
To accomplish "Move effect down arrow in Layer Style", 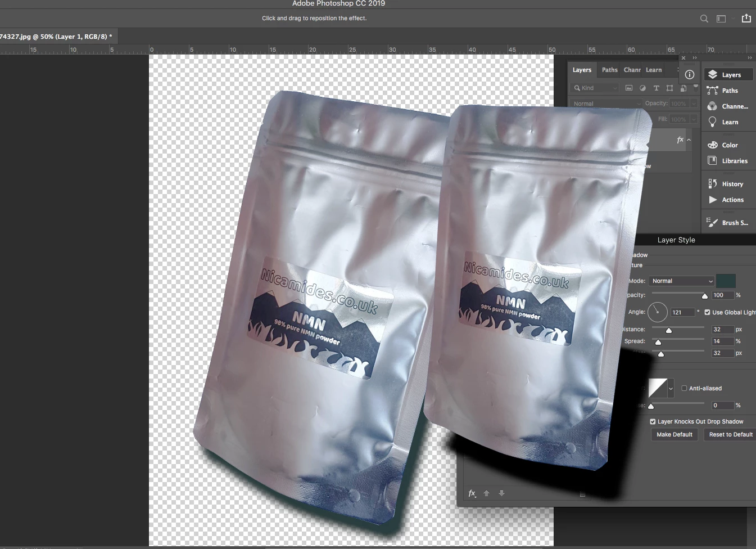I will click(502, 493).
